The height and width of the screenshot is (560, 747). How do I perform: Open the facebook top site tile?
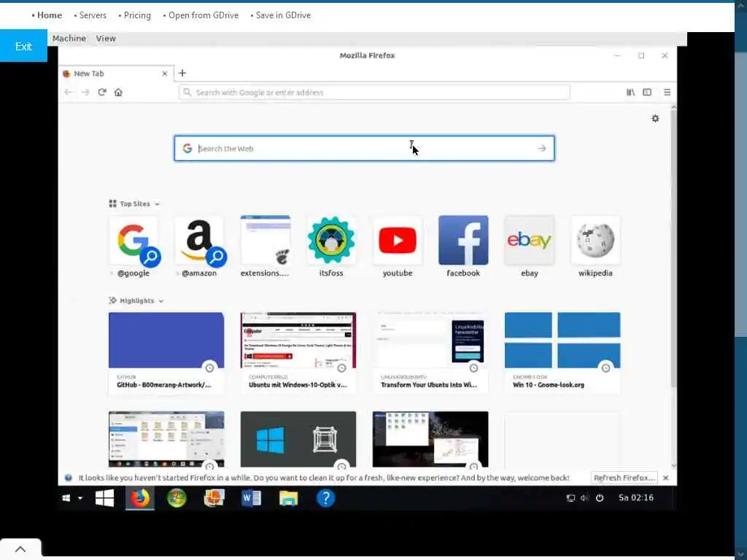coord(463,246)
